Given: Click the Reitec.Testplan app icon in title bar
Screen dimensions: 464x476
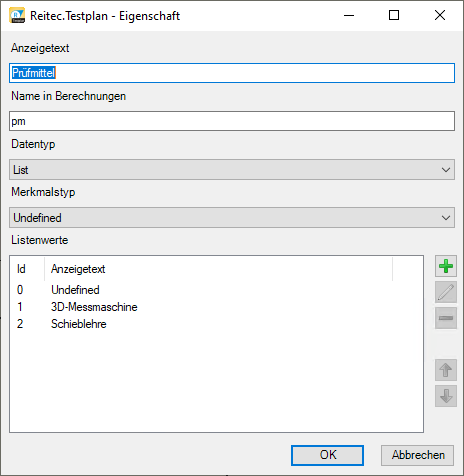Looking at the screenshot, I should 17,16.
